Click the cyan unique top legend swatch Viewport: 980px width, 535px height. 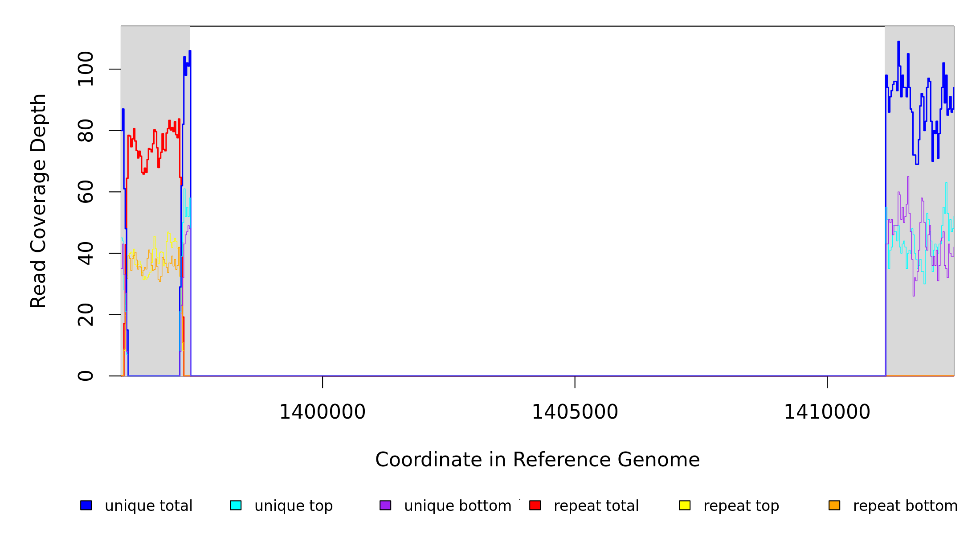[x=236, y=505]
